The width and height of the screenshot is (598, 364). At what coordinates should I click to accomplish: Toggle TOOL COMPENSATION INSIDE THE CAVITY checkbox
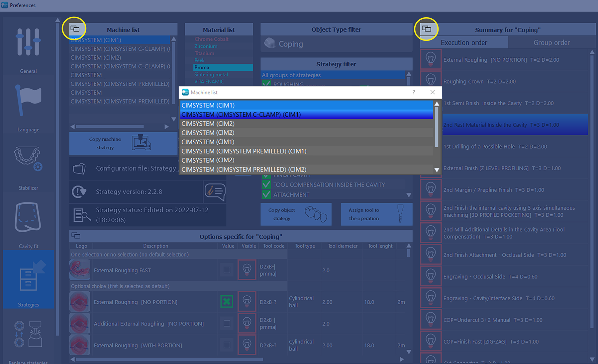pos(266,184)
